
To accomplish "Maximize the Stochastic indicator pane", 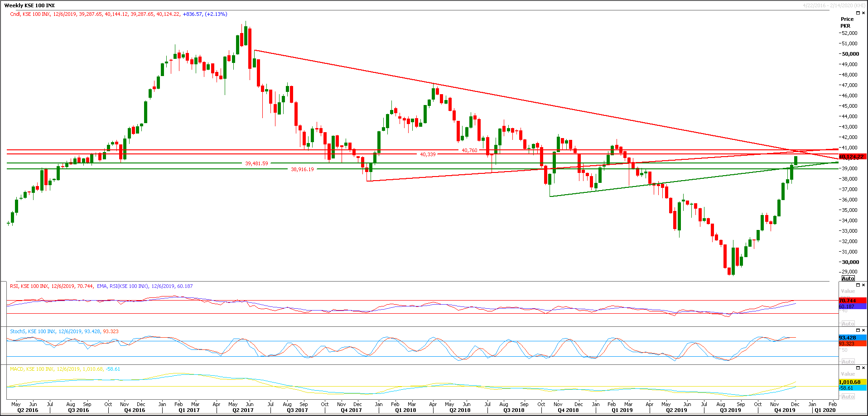I will click(858, 330).
